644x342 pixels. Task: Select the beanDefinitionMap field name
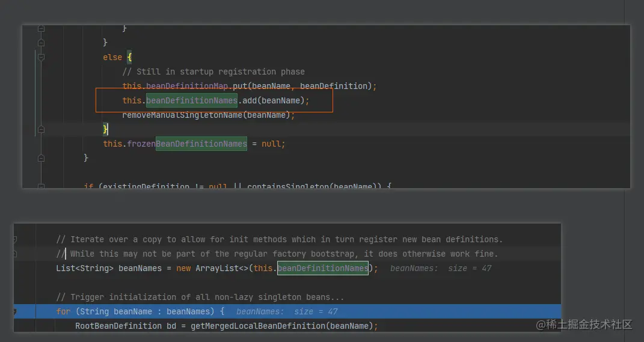[187, 86]
